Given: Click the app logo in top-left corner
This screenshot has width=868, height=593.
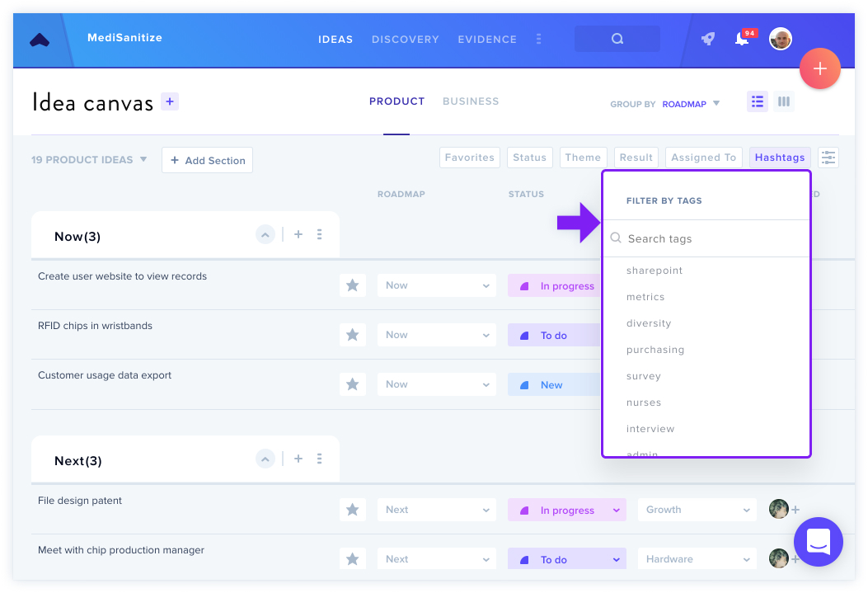Looking at the screenshot, I should (40, 40).
